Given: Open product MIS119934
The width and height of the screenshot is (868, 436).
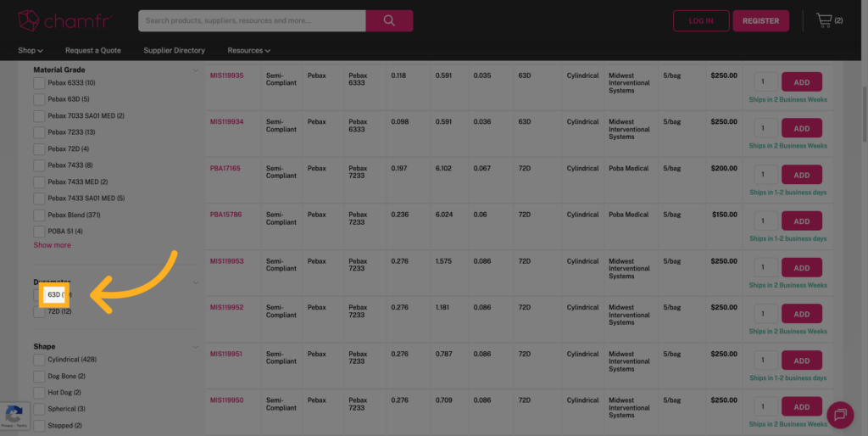Looking at the screenshot, I should [226, 122].
